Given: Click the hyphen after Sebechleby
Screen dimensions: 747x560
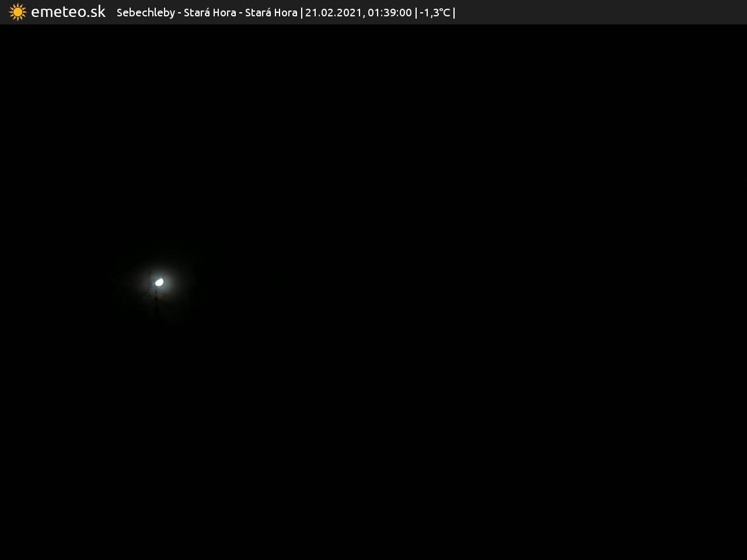Looking at the screenshot, I should coord(180,13).
